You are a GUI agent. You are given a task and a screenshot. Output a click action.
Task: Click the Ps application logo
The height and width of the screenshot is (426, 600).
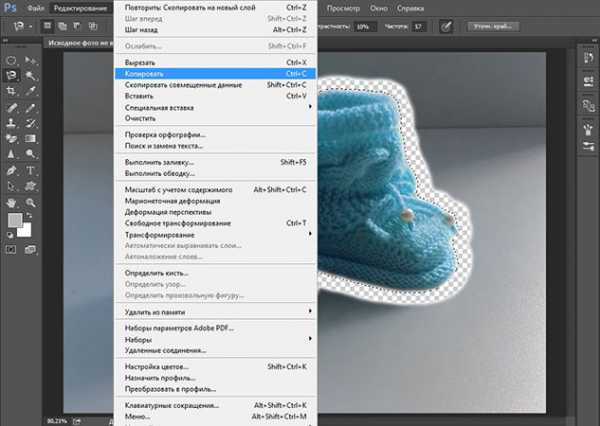point(10,8)
